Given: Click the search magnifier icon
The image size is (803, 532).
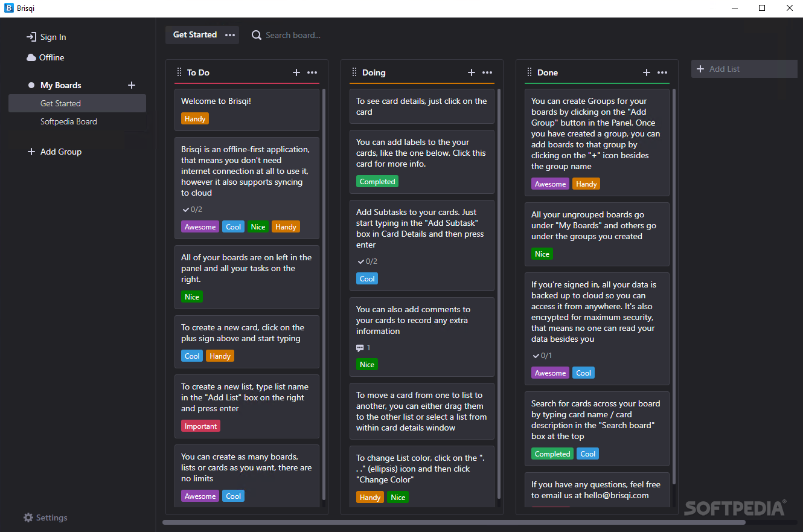Looking at the screenshot, I should (x=257, y=35).
